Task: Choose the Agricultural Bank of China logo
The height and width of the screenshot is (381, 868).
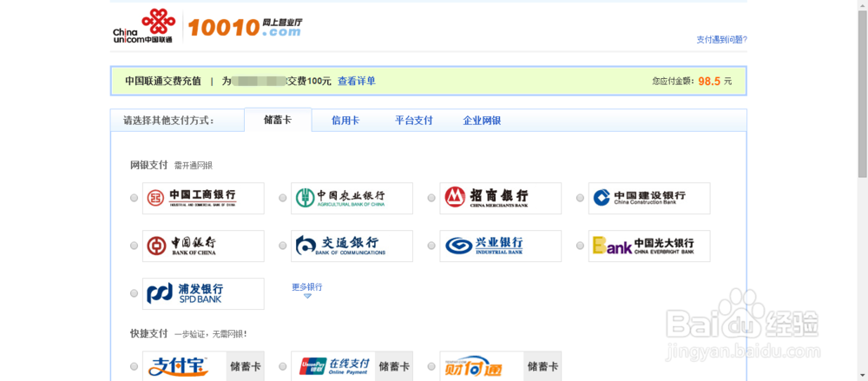Action: (x=352, y=198)
